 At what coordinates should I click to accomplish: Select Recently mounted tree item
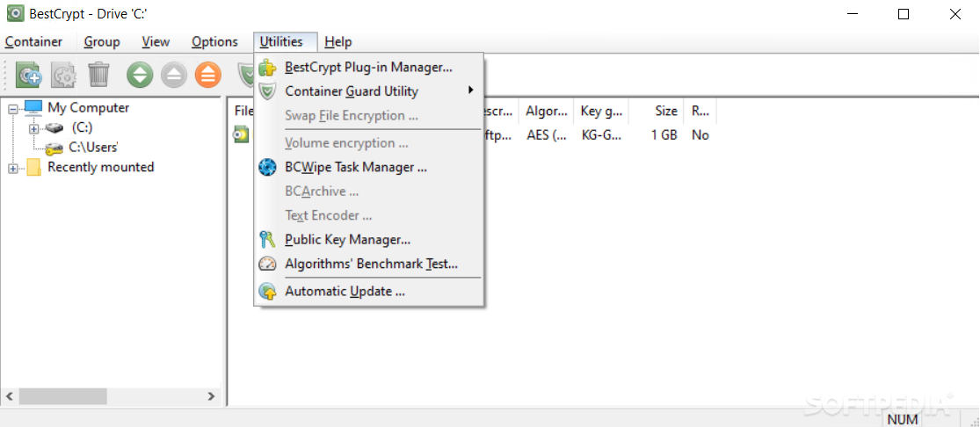(100, 167)
